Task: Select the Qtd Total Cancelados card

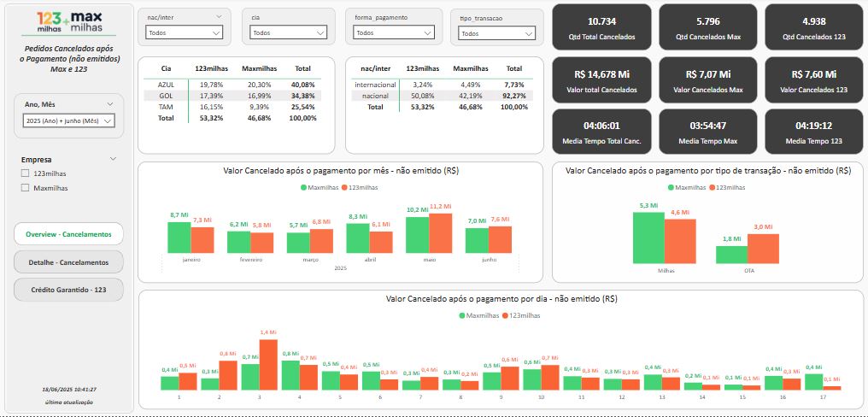Action: [601, 27]
